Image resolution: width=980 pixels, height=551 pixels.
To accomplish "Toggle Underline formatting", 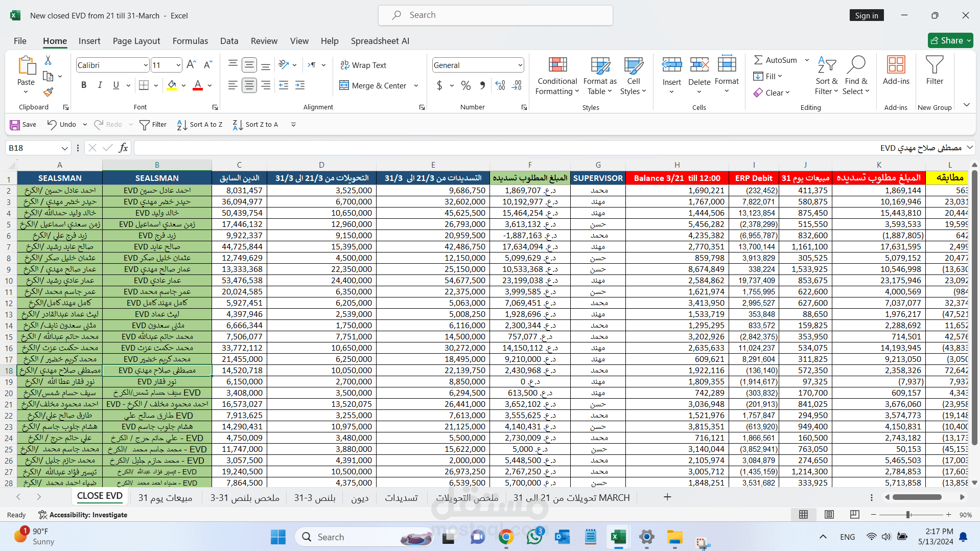I will pos(116,85).
